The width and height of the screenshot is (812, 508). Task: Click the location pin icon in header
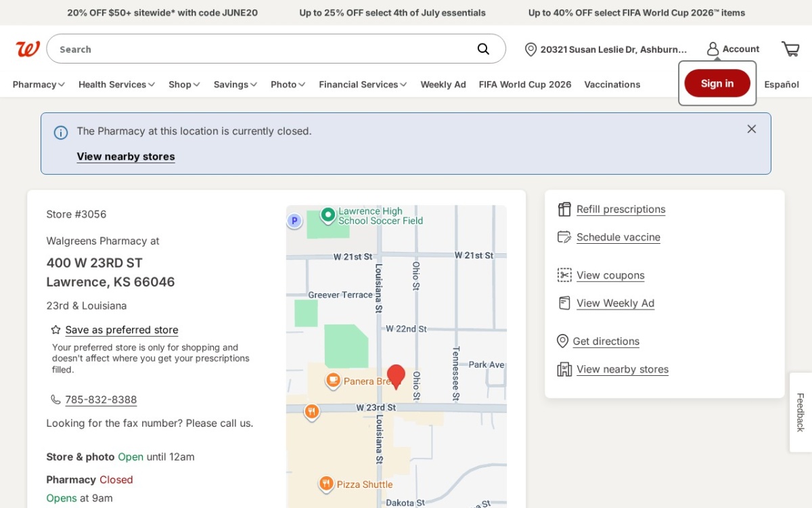pos(531,49)
